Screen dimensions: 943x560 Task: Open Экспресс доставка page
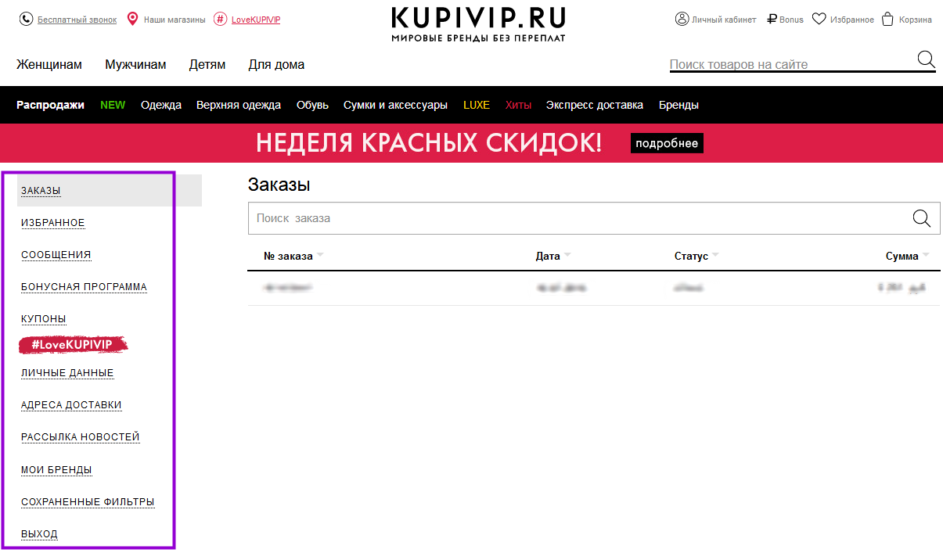pos(595,105)
